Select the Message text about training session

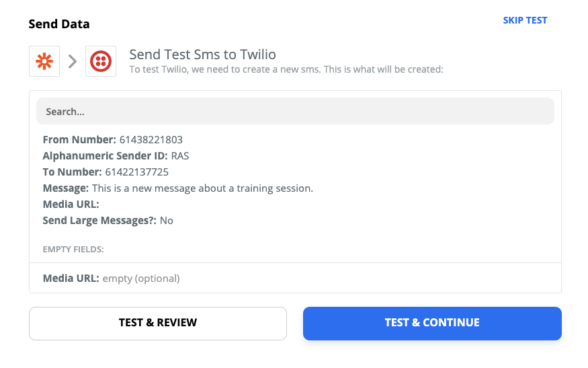(x=202, y=188)
